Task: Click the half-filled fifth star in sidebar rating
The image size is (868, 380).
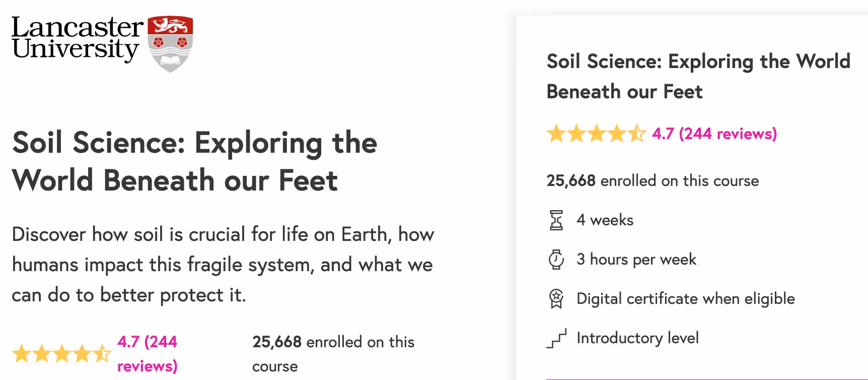Action: (x=637, y=134)
